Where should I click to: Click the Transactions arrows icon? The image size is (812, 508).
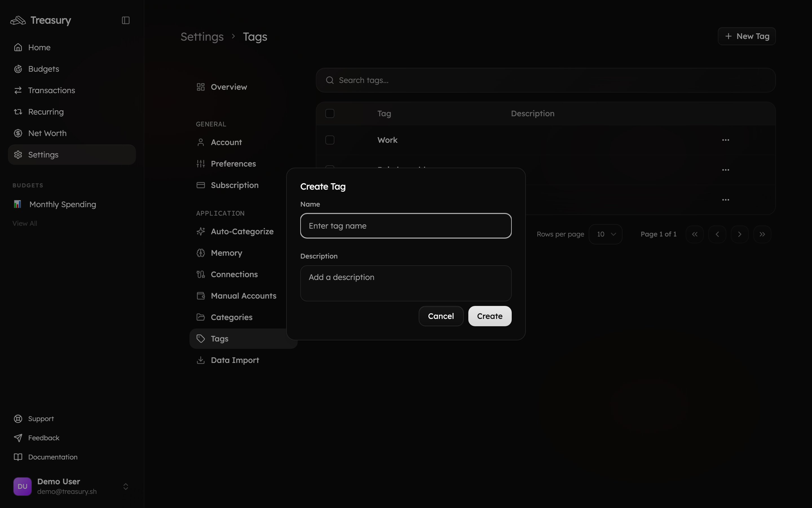pyautogui.click(x=18, y=90)
